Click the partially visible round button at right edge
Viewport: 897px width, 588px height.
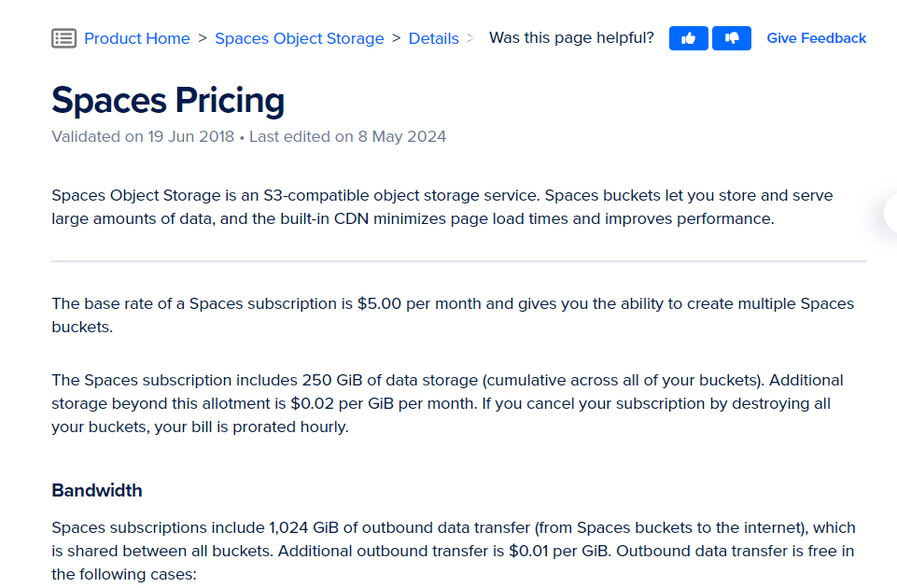pyautogui.click(x=890, y=214)
